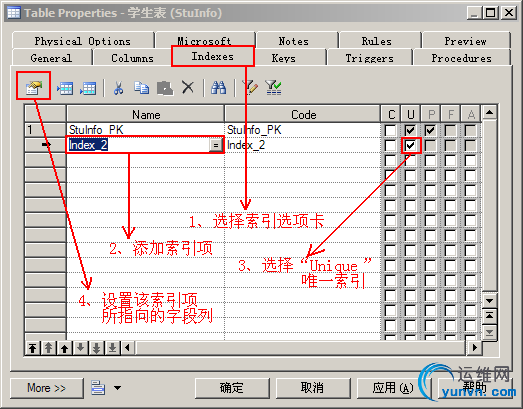Enable or disable filter icon
This screenshot has width=523, height=409.
click(x=273, y=88)
